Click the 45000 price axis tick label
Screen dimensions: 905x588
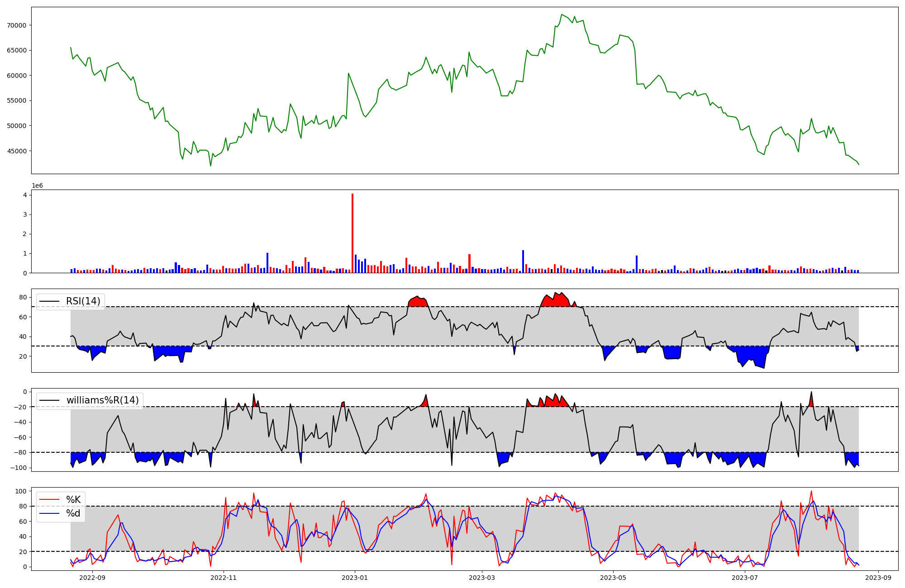tap(17, 151)
